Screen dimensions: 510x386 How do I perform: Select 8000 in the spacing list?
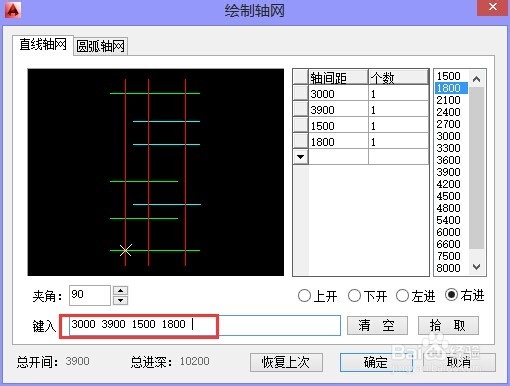449,268
